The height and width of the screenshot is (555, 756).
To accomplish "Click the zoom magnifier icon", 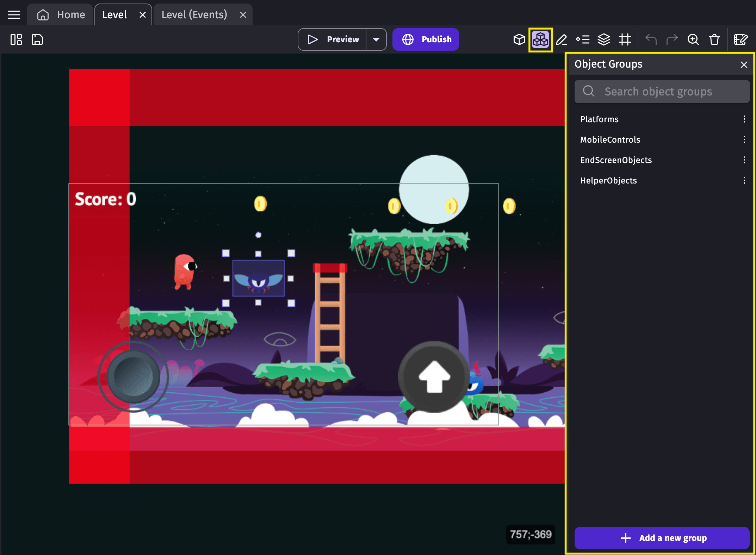I will tap(693, 39).
